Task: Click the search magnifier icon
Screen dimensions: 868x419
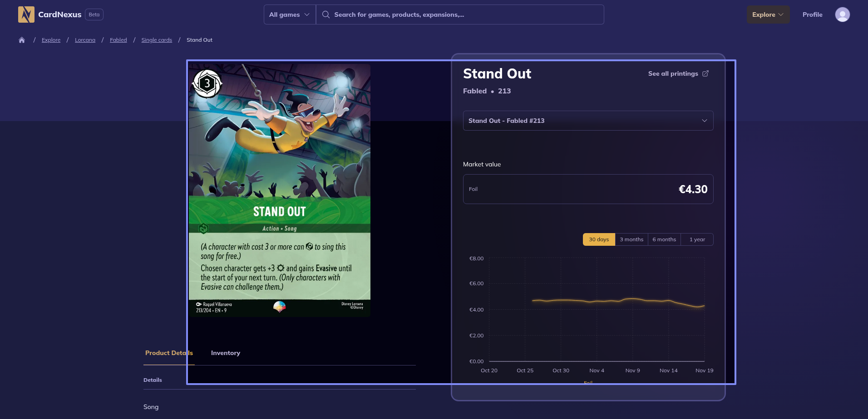Action: pos(325,15)
